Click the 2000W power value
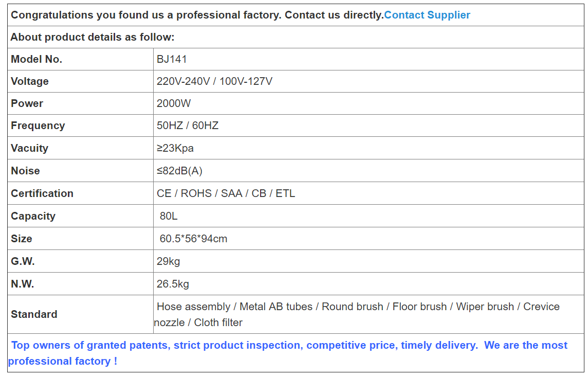 [x=174, y=103]
